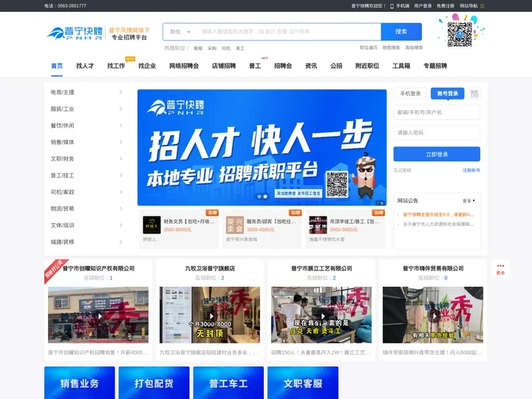Click the 注册账号 link

(x=471, y=171)
